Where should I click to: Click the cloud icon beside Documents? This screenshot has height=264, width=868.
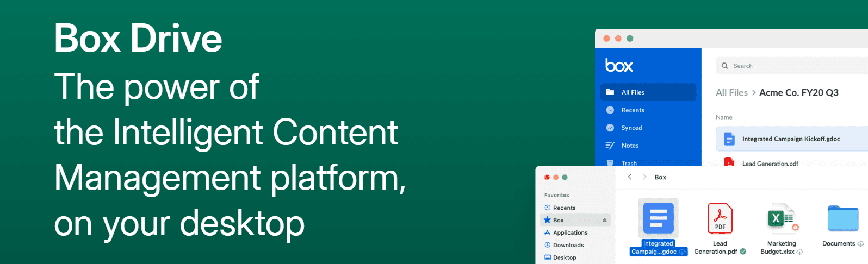860,244
